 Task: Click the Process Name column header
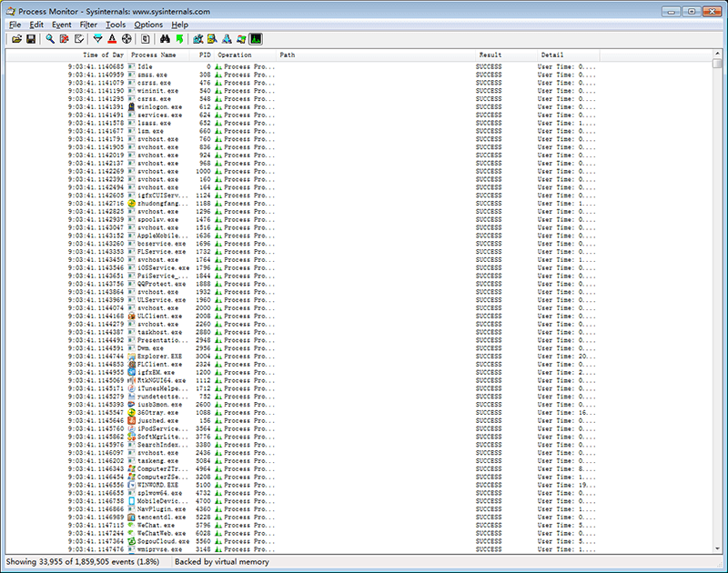click(x=155, y=55)
